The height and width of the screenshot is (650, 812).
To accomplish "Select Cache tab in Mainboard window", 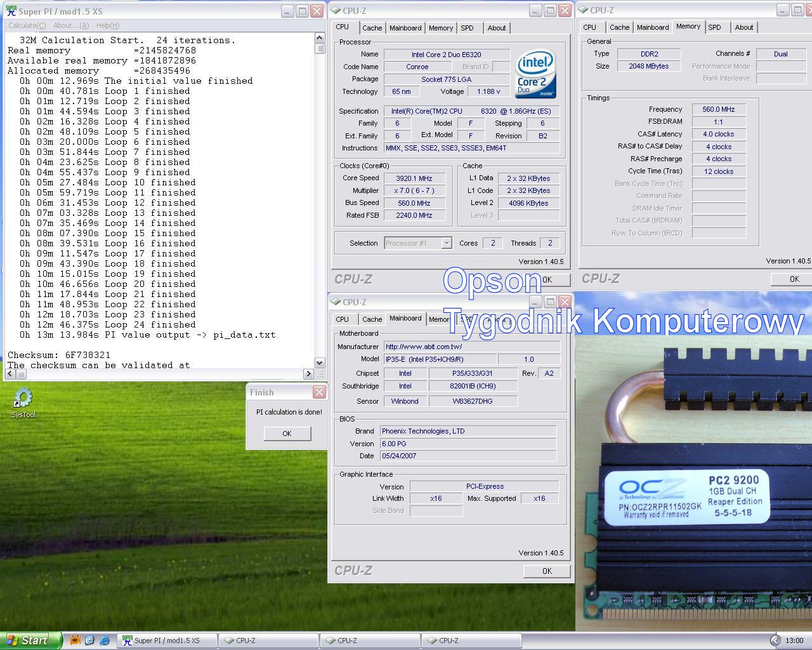I will tap(372, 319).
